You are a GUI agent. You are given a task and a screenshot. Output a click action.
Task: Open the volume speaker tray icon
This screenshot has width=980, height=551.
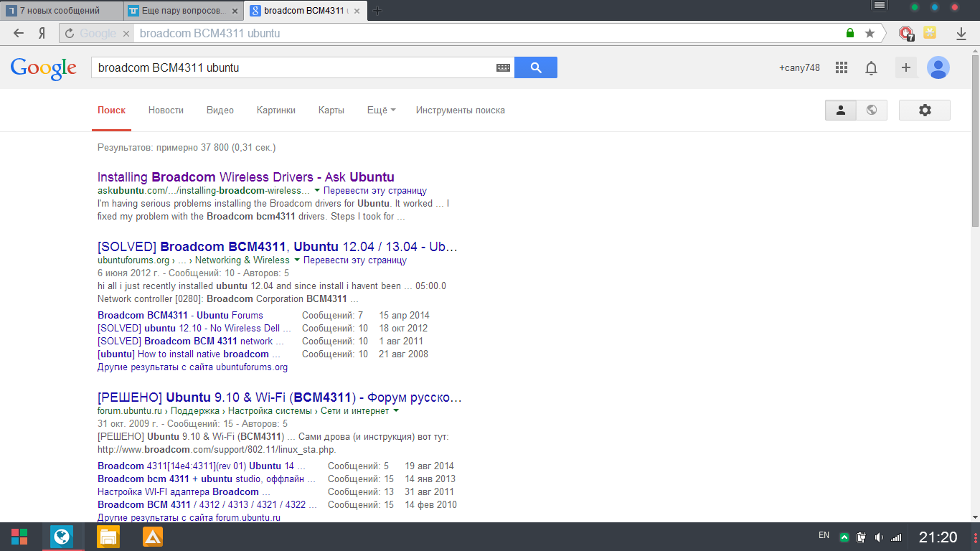coord(879,537)
